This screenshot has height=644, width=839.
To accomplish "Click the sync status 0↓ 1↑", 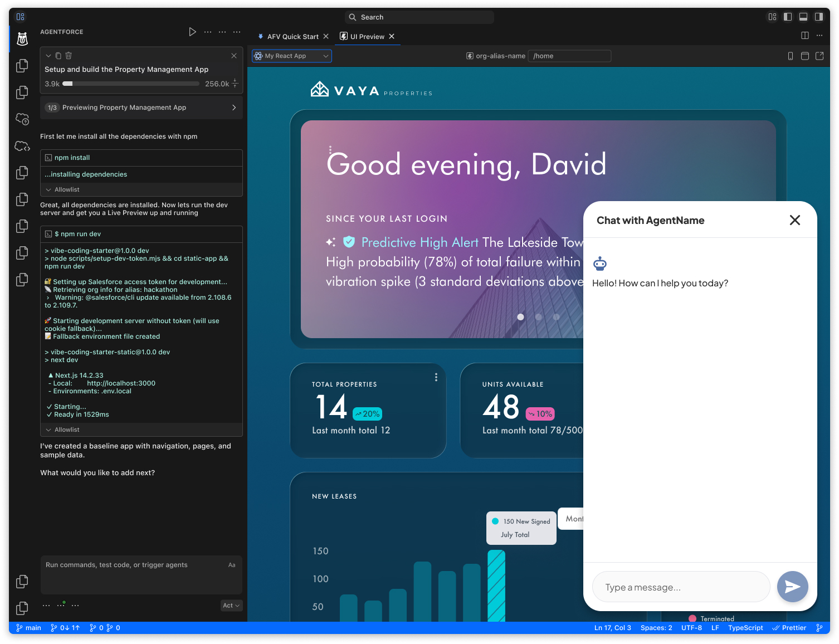I will tap(65, 628).
